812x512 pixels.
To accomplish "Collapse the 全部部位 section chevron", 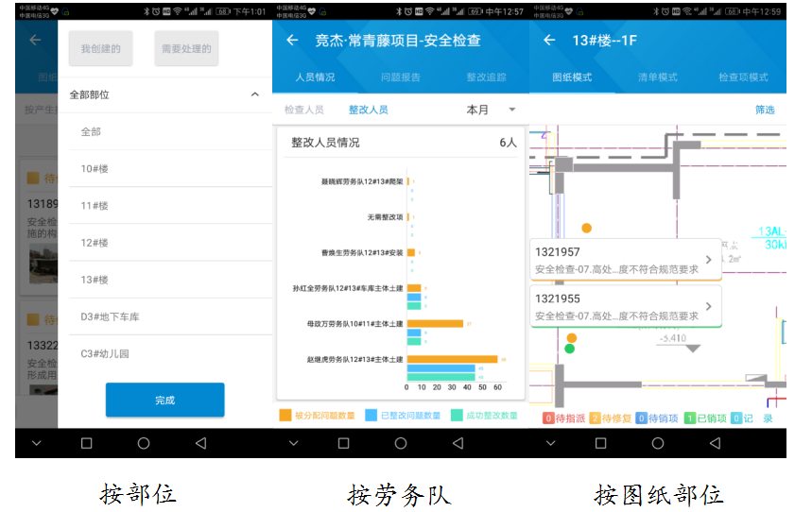I will [255, 94].
